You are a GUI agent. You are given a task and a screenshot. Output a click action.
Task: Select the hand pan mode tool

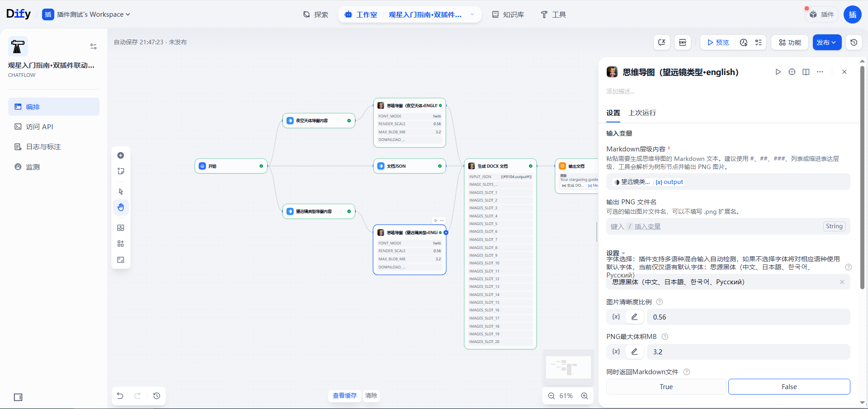click(x=121, y=207)
